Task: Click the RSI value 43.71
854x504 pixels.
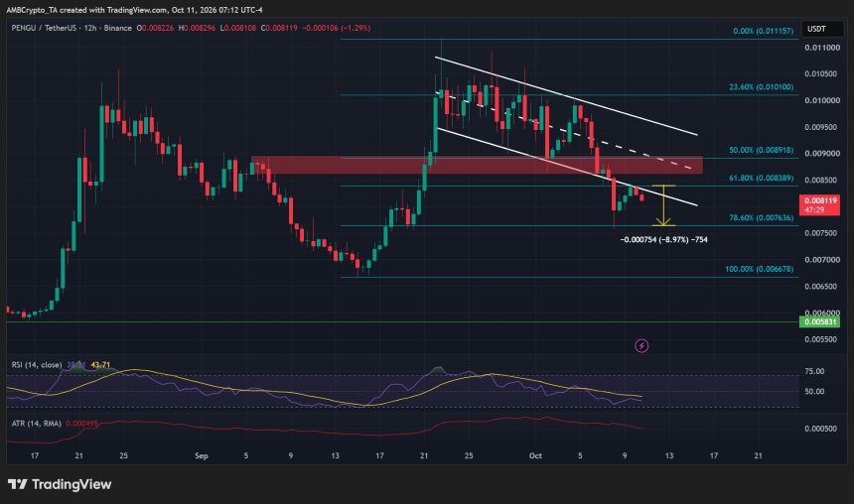Action: click(x=100, y=365)
